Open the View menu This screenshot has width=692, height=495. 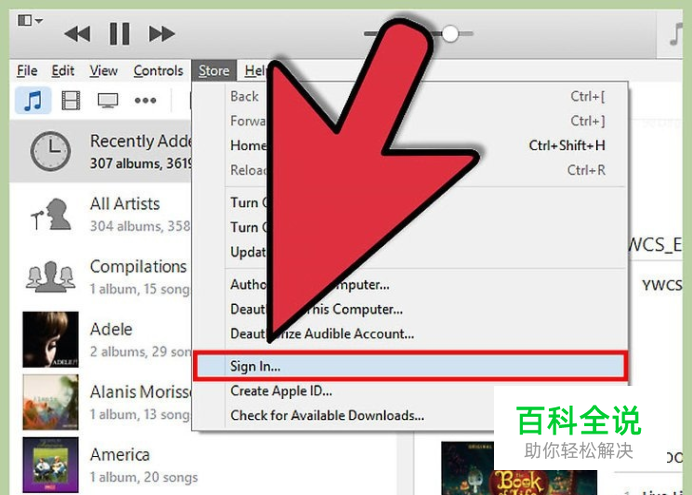(104, 71)
